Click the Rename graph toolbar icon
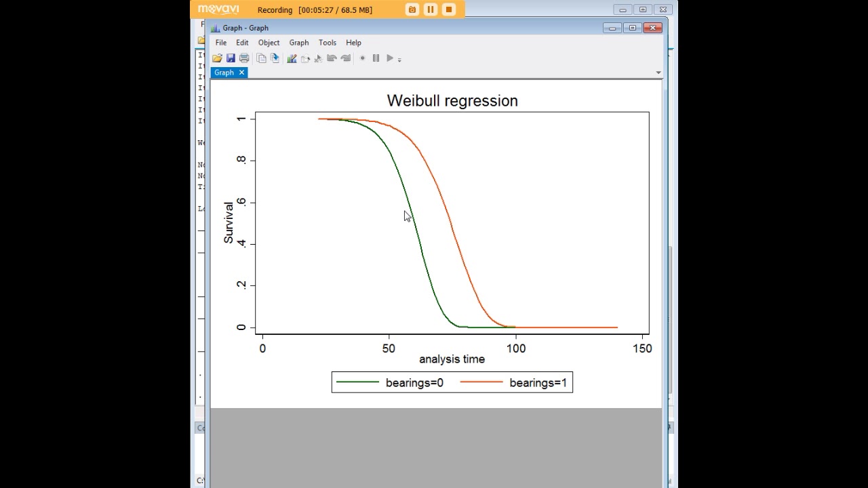This screenshot has height=488, width=868. pyautogui.click(x=275, y=58)
